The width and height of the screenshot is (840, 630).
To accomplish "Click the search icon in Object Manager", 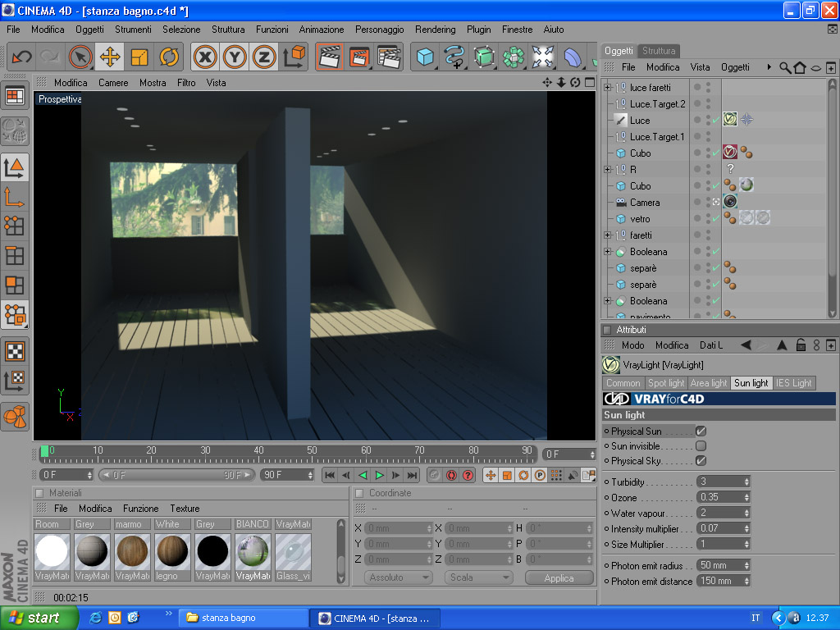I will pos(785,67).
